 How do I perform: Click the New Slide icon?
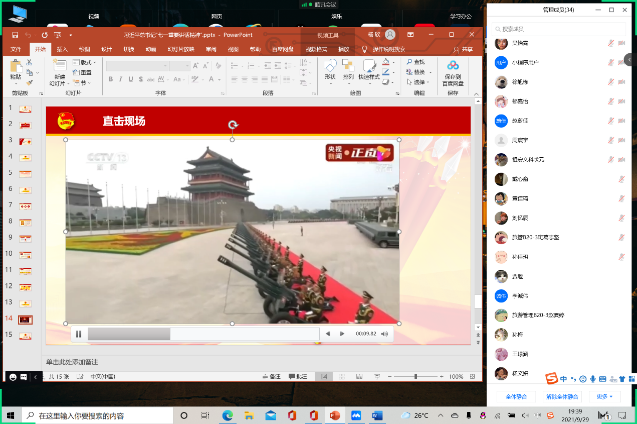[x=59, y=66]
